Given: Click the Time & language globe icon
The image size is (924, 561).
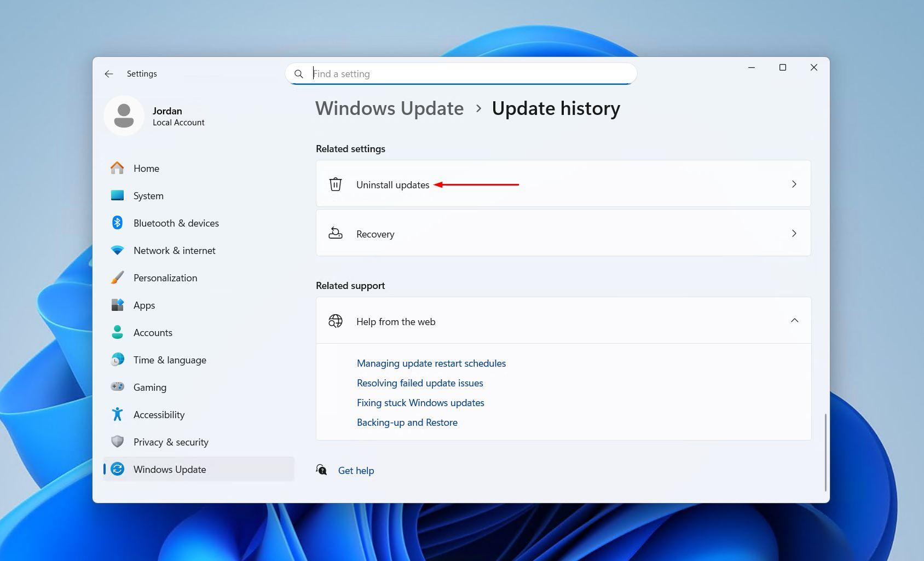Looking at the screenshot, I should coord(117,360).
